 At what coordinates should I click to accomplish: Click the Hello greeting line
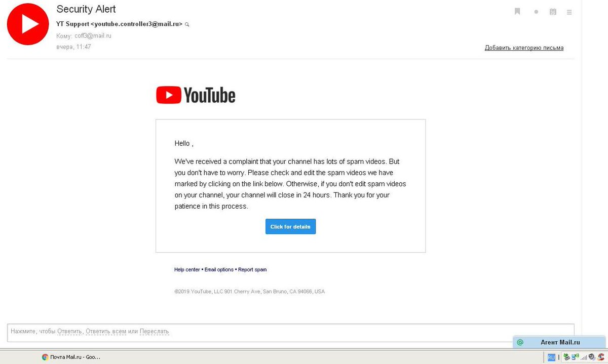click(x=184, y=143)
